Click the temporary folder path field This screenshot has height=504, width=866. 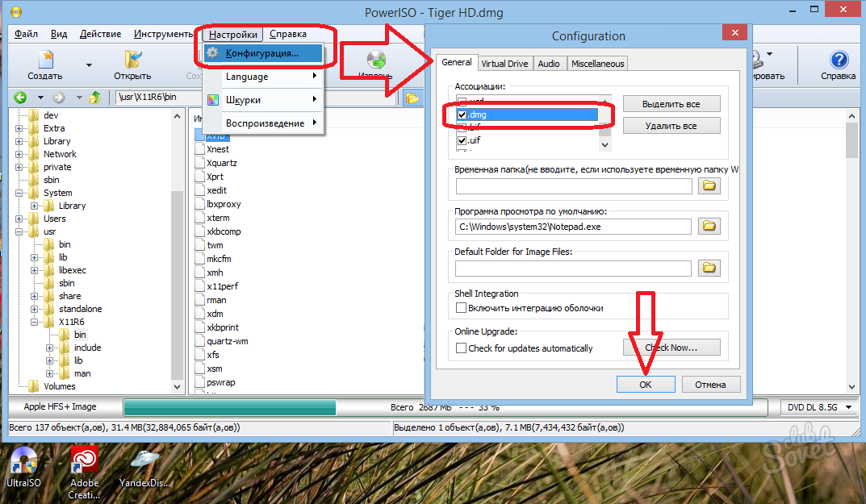click(x=573, y=186)
